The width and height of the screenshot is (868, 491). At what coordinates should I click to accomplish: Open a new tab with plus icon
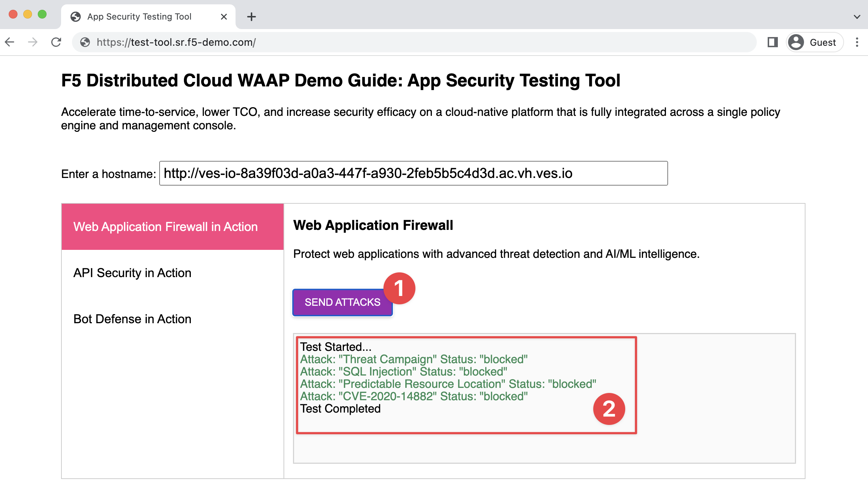point(251,17)
